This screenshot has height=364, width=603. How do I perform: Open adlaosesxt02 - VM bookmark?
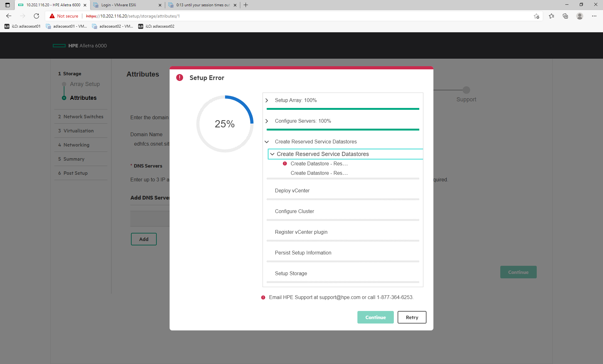(113, 26)
